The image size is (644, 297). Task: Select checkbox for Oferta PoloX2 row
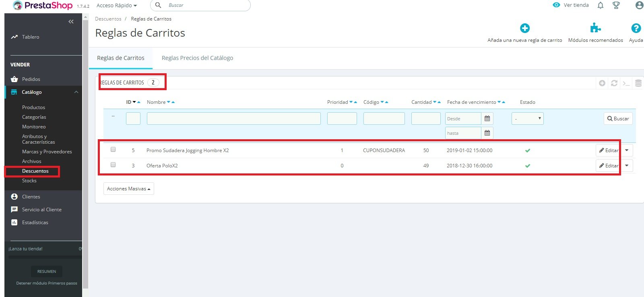point(113,165)
